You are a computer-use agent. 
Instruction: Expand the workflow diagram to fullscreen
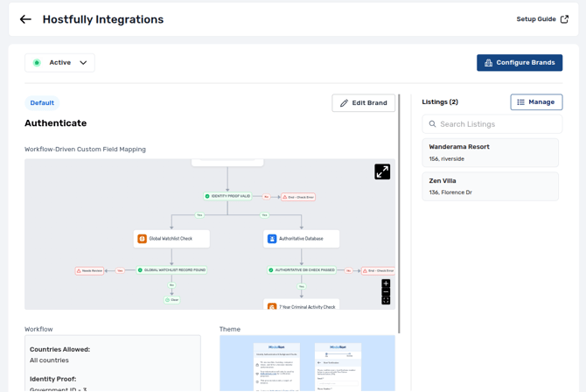coord(382,171)
